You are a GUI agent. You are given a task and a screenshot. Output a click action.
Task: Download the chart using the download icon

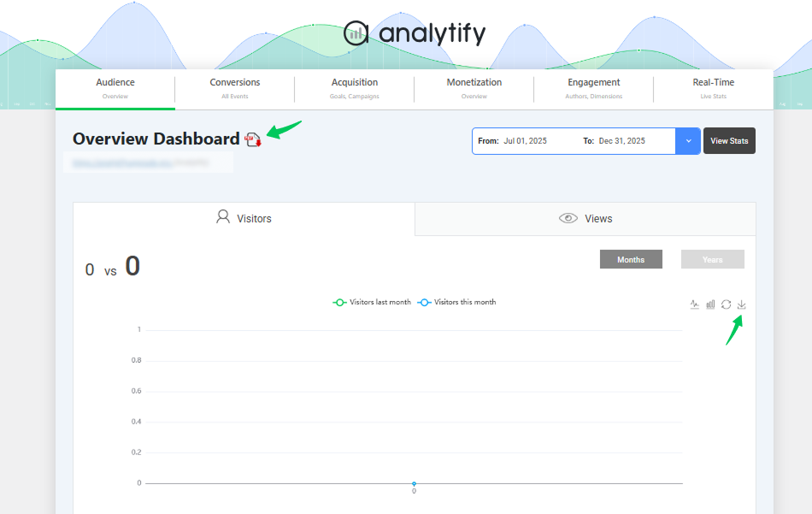[741, 304]
